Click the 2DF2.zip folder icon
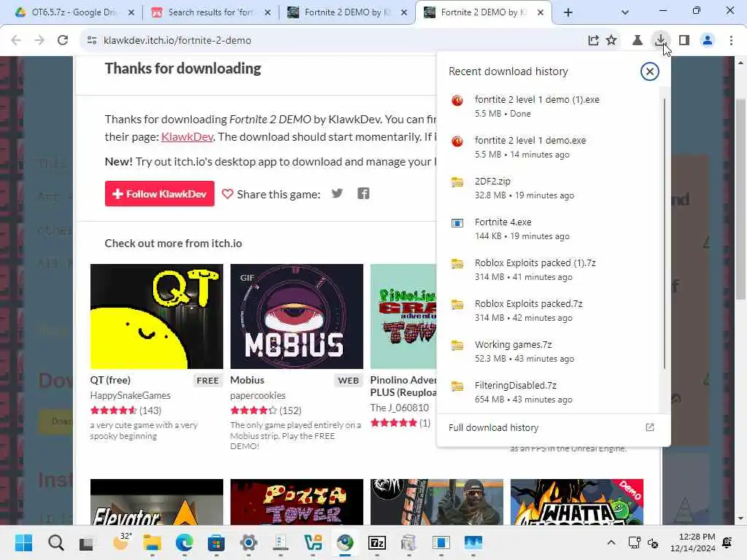The image size is (747, 560). (457, 182)
